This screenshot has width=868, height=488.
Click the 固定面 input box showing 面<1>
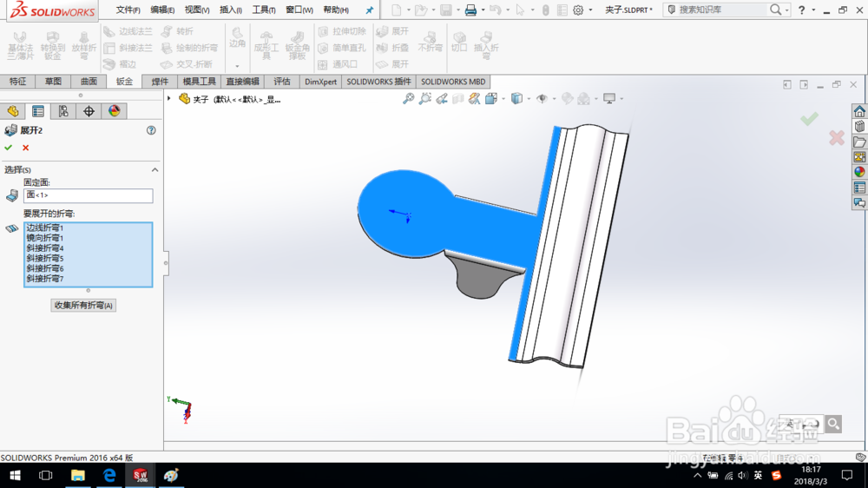tap(88, 195)
